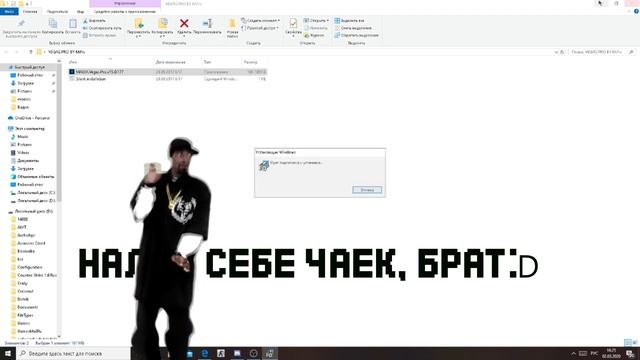Sort files by the Размер column header

[x=251, y=62]
